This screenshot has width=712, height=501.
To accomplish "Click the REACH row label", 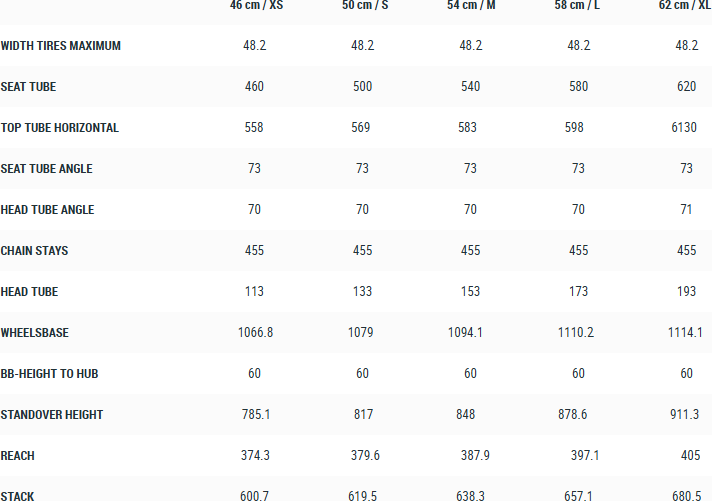I will click(18, 456).
